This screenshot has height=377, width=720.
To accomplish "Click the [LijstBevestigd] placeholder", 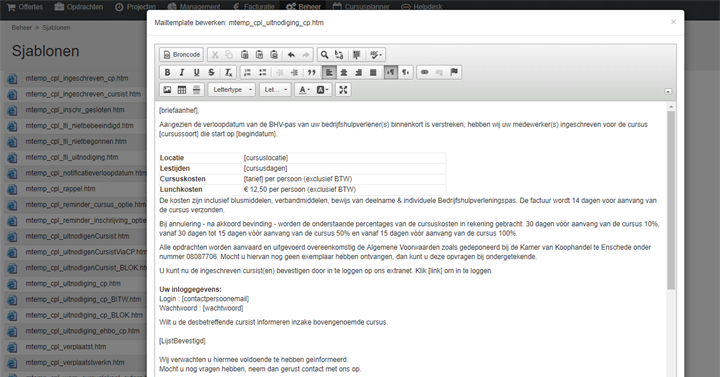I will click(x=182, y=341).
